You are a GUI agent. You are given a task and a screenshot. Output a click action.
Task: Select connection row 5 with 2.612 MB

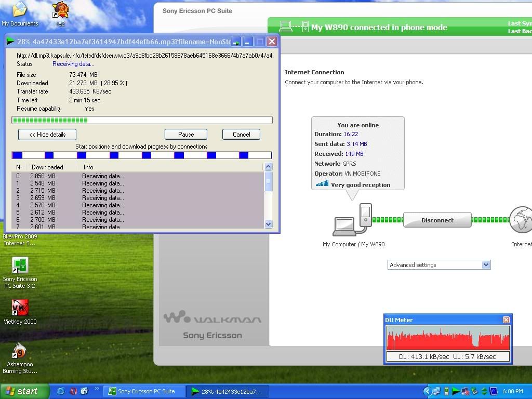137,212
